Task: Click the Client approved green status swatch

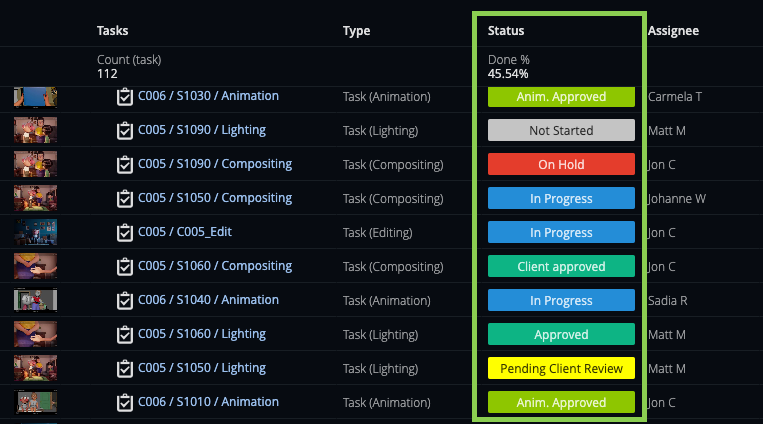Action: point(561,266)
